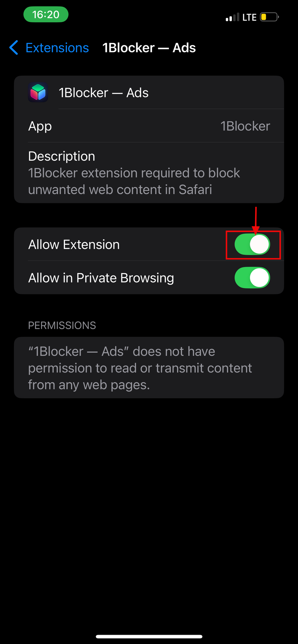Tap the grey 1Blocker app value
This screenshot has height=644, width=298.
pos(245,126)
